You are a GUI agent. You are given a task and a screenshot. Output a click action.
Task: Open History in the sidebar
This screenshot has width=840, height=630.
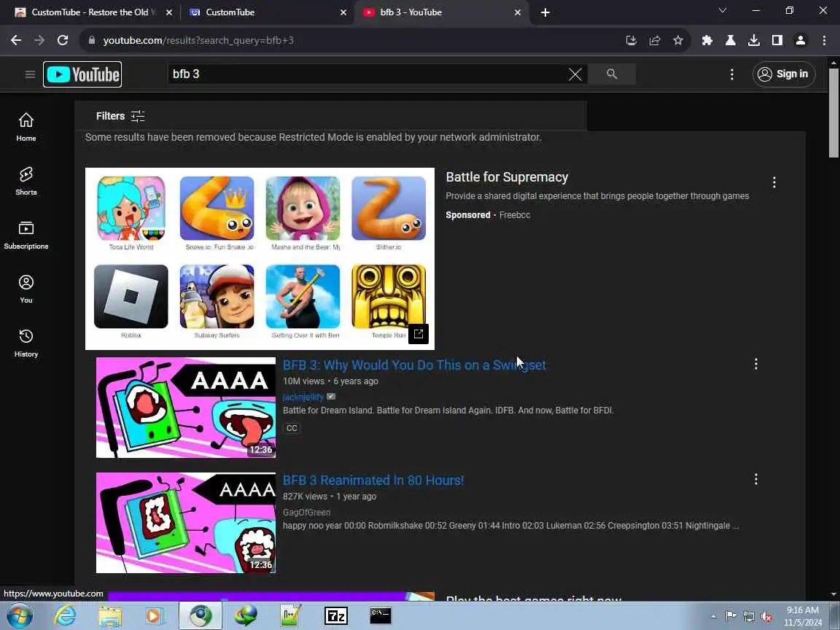pos(26,343)
